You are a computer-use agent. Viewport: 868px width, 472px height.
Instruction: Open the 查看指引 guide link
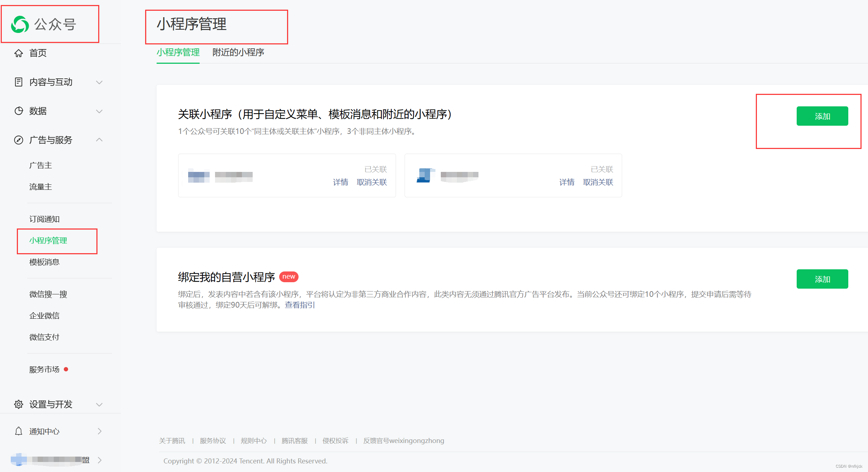[299, 305]
